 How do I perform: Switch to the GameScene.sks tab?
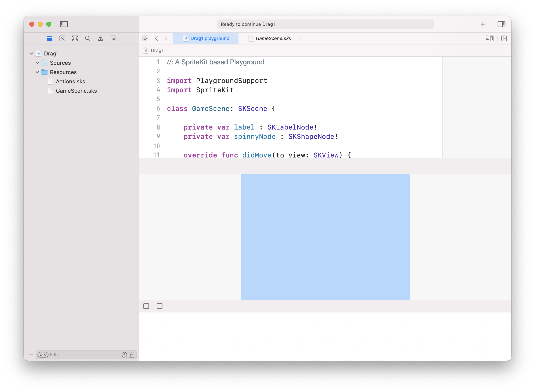point(273,38)
